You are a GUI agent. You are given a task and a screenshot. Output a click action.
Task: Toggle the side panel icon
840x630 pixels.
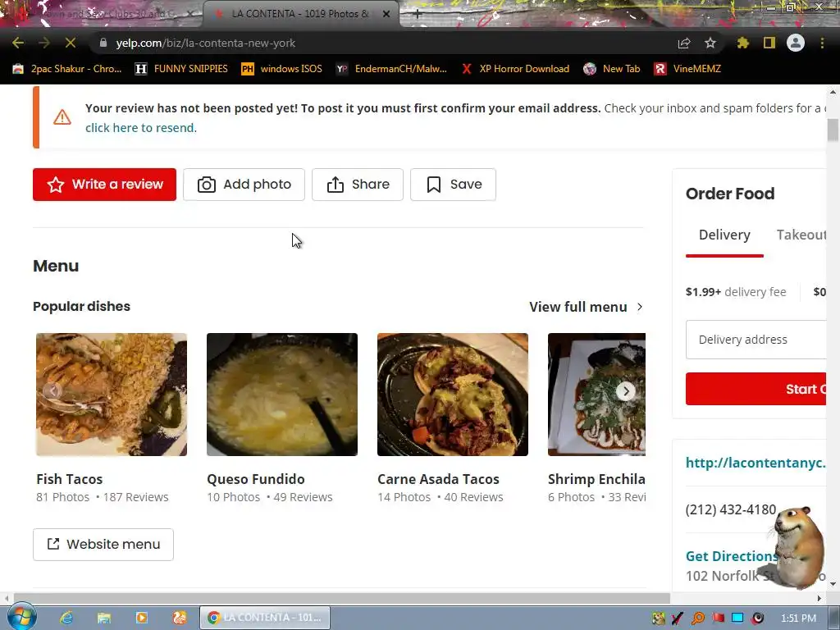point(769,43)
